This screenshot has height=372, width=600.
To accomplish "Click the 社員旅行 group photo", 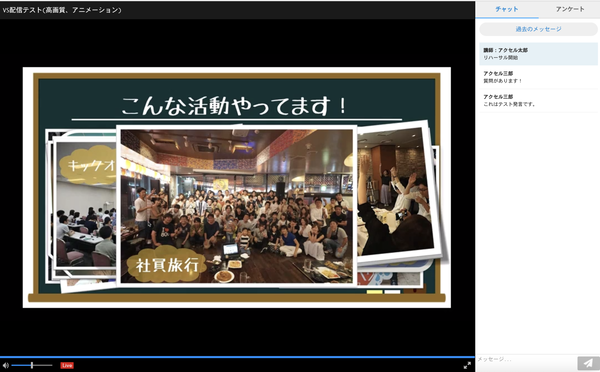I will [236, 206].
